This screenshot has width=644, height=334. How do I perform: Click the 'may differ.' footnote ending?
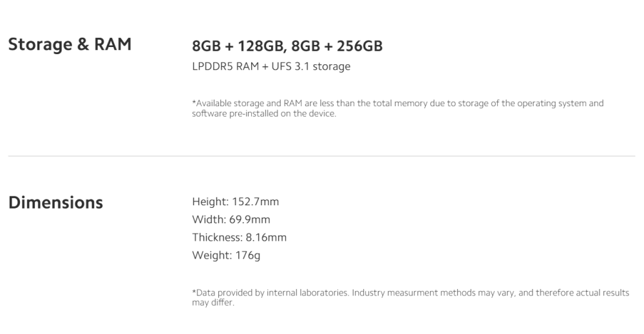(213, 303)
